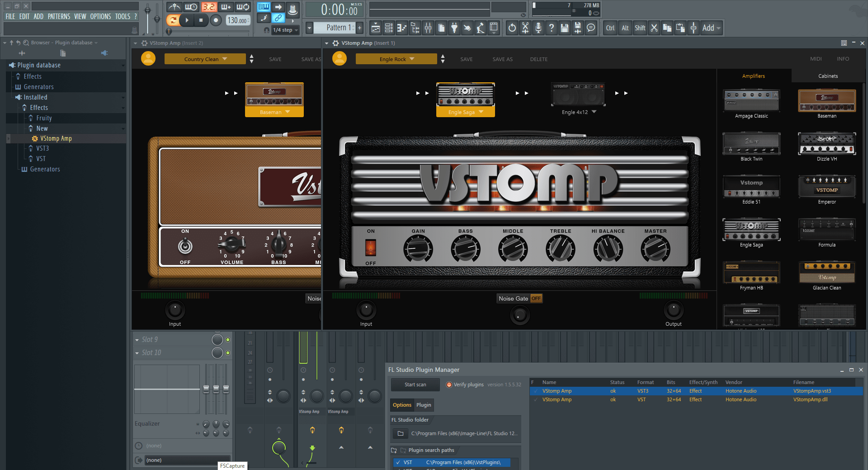Click the microphone one-click recording icon

pos(538,28)
